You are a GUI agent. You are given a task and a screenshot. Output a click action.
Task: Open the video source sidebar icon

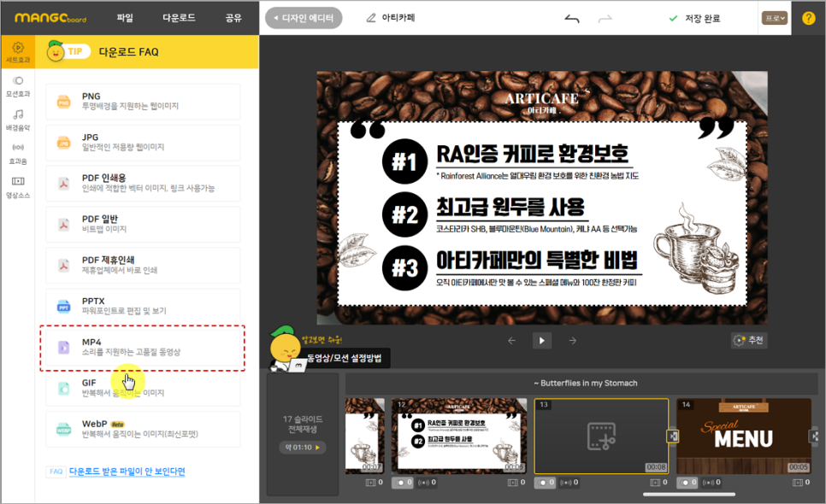[18, 181]
